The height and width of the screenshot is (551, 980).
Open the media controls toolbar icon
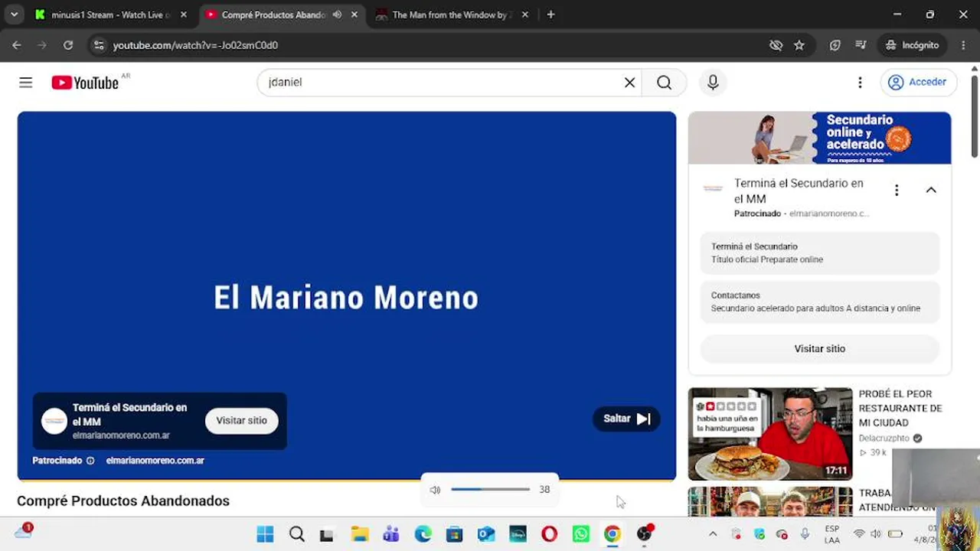861,45
